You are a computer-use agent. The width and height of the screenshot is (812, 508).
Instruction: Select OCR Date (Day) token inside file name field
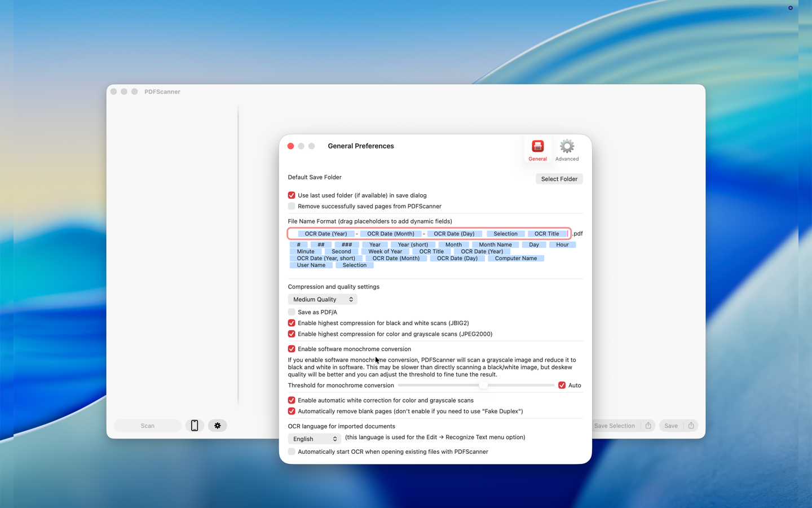coord(454,234)
